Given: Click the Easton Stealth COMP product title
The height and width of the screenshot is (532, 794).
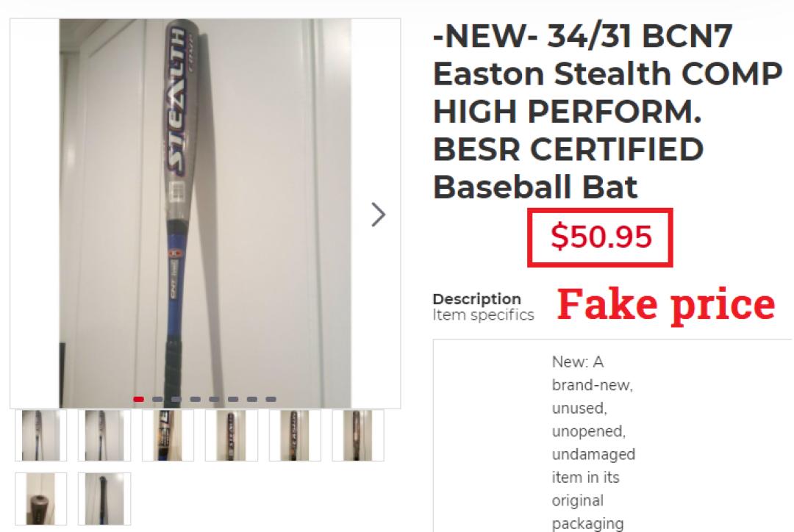Looking at the screenshot, I should [x=608, y=112].
